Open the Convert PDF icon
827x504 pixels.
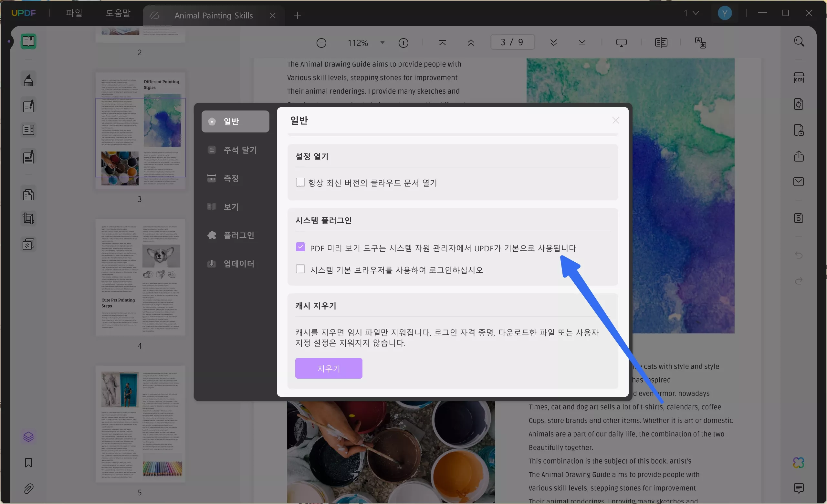tap(799, 104)
